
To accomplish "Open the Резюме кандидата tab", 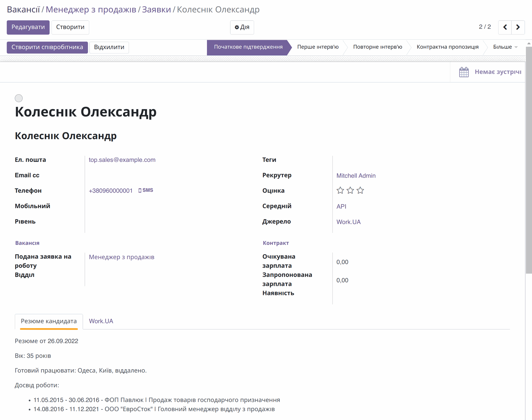I will tap(49, 321).
